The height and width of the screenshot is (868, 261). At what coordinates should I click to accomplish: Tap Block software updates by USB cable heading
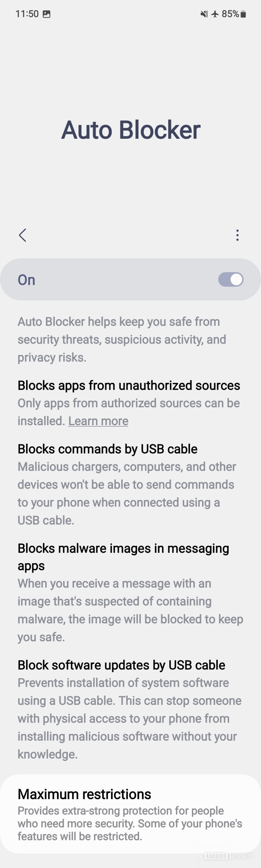coord(121,665)
